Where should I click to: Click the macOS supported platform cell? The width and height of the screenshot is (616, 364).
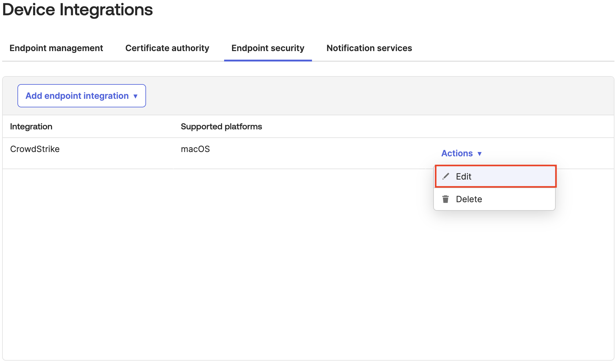point(195,149)
